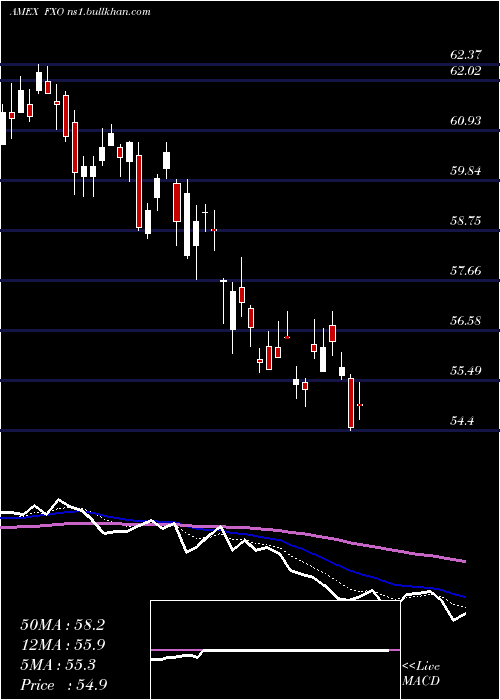The height and width of the screenshot is (700, 500).
Task: Click the 5MA : 55.3 reading
Action: click(58, 665)
